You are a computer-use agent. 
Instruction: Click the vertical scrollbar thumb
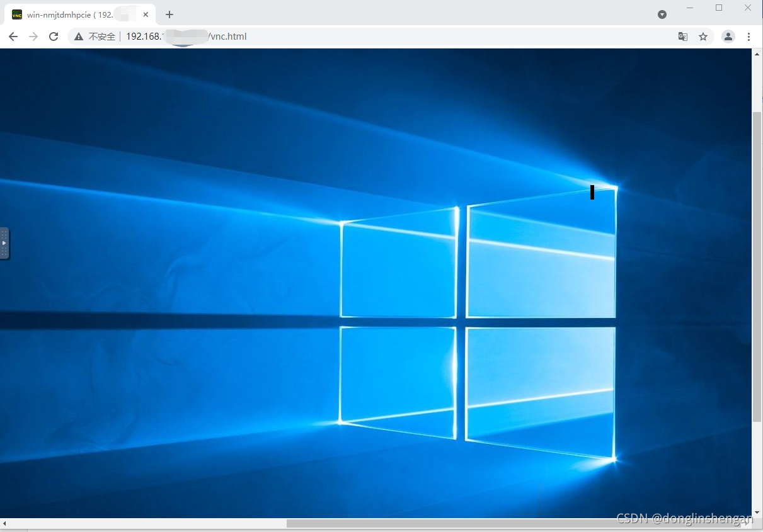[x=757, y=266]
